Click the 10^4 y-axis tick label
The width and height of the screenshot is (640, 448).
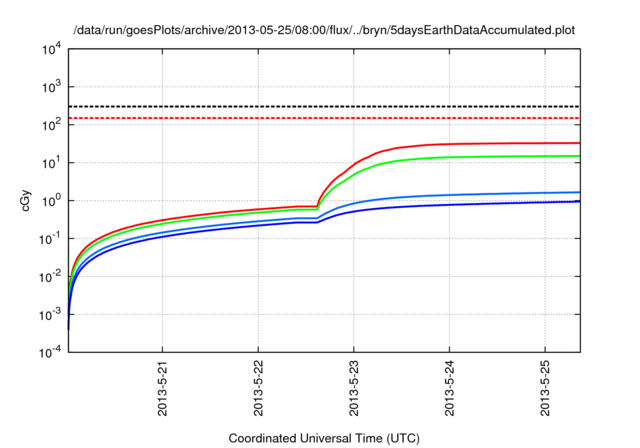51,49
